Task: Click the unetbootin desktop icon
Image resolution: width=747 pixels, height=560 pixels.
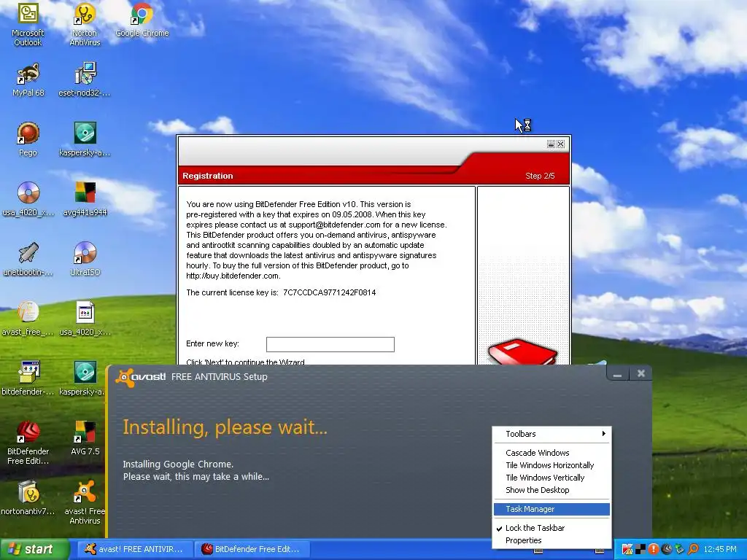Action: pyautogui.click(x=28, y=259)
